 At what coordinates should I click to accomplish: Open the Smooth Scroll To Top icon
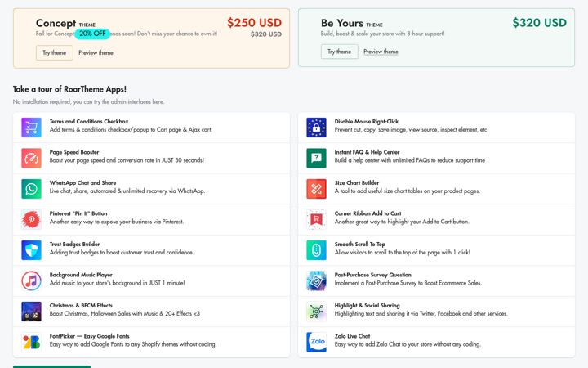pyautogui.click(x=316, y=250)
